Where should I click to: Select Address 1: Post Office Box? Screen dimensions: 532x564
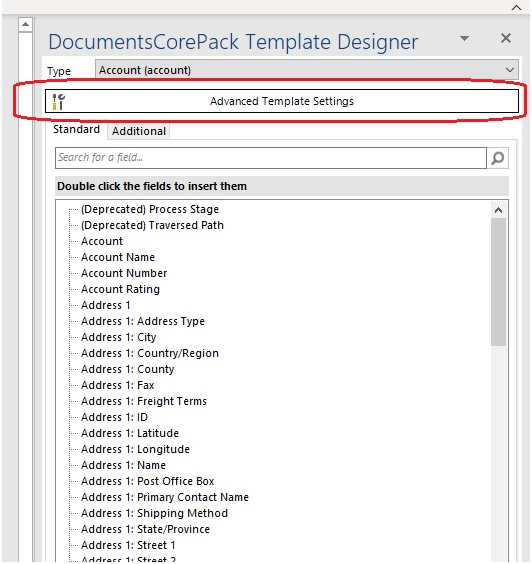147,481
